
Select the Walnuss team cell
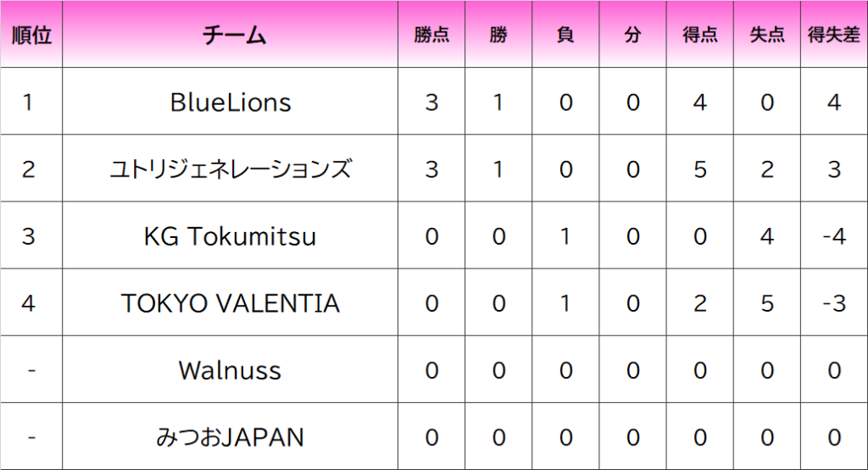[231, 370]
